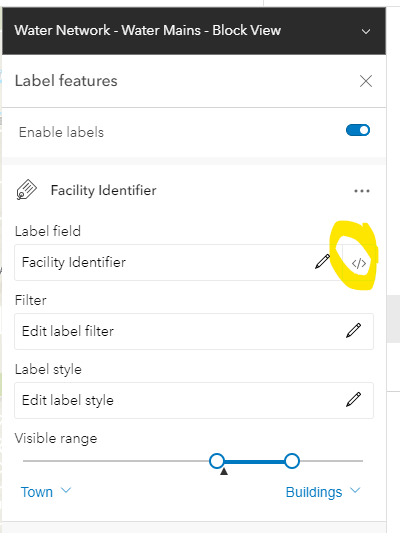Click the Facility Identifier label class title
Viewport: 400px width, 533px height.
[103, 190]
